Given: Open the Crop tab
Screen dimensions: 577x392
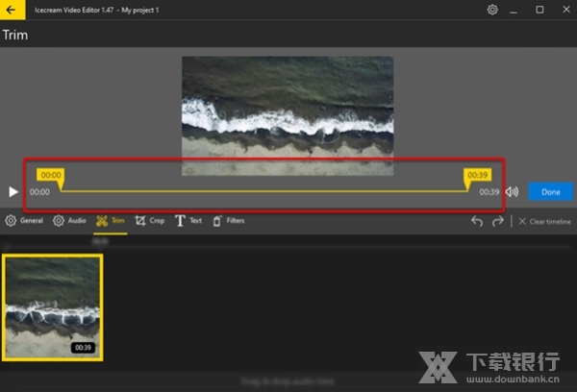Looking at the screenshot, I should [149, 221].
